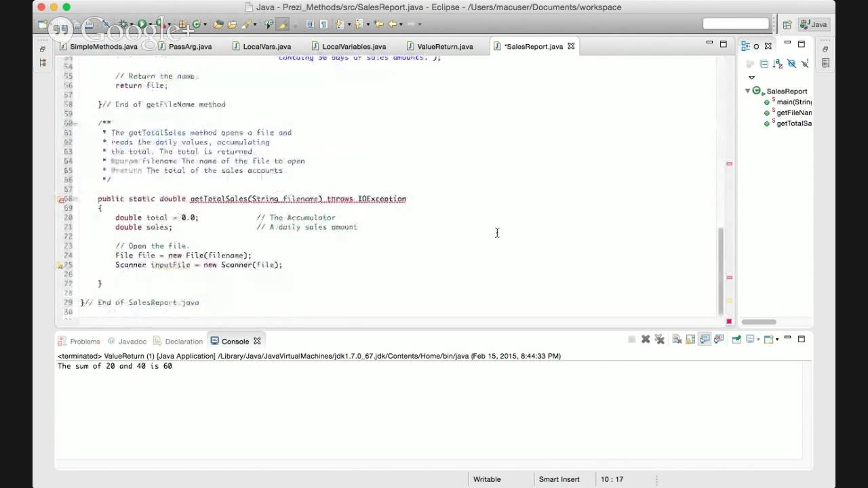868x488 pixels.
Task: Click error marker on line 68 gutter
Action: [60, 199]
